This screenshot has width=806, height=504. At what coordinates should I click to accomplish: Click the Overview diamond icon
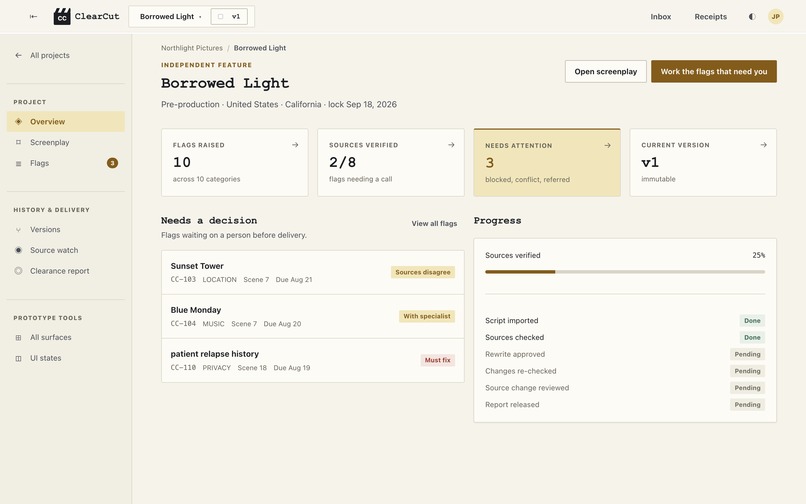click(19, 121)
